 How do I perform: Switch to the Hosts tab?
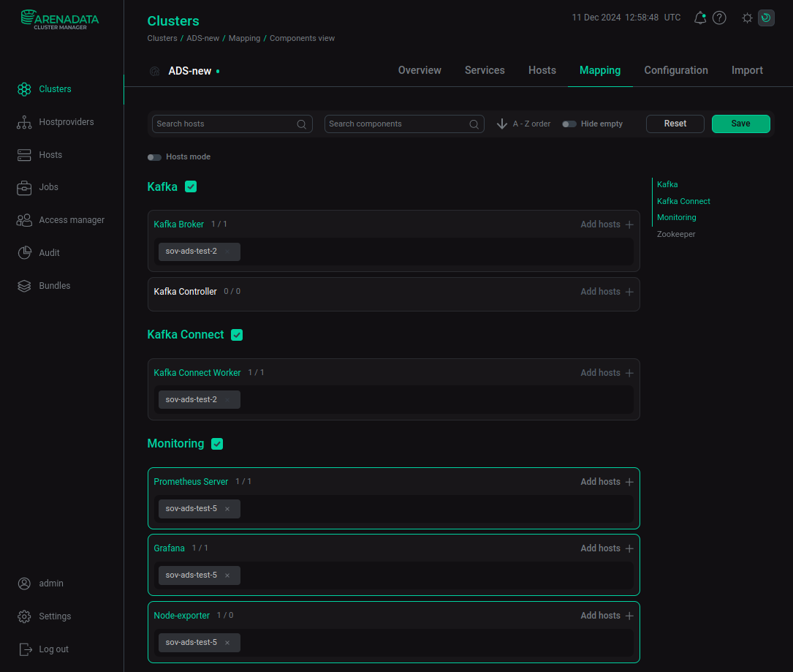tap(542, 70)
